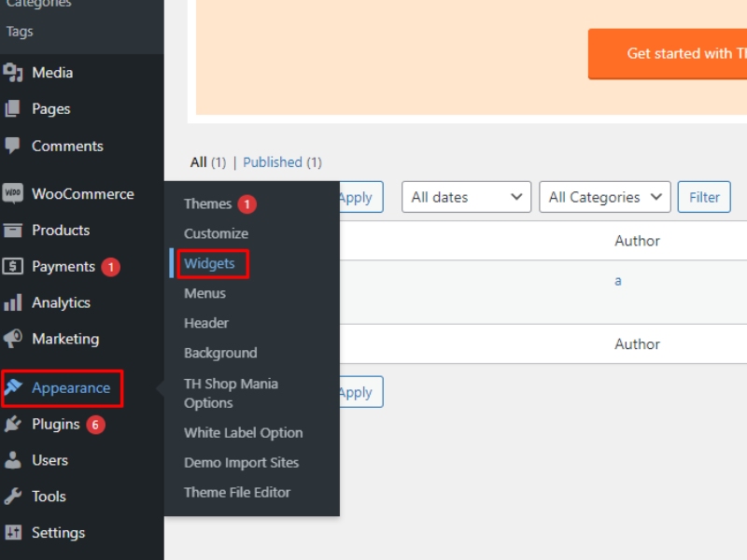The width and height of the screenshot is (747, 560).
Task: Open Demo Import Sites submenu item
Action: tap(242, 462)
